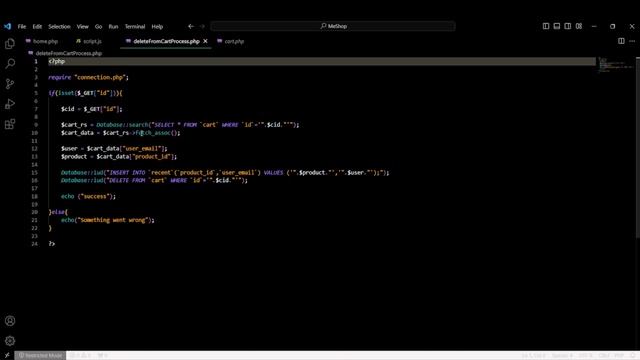Click the editor vertical scrollbar

[x=638, y=147]
